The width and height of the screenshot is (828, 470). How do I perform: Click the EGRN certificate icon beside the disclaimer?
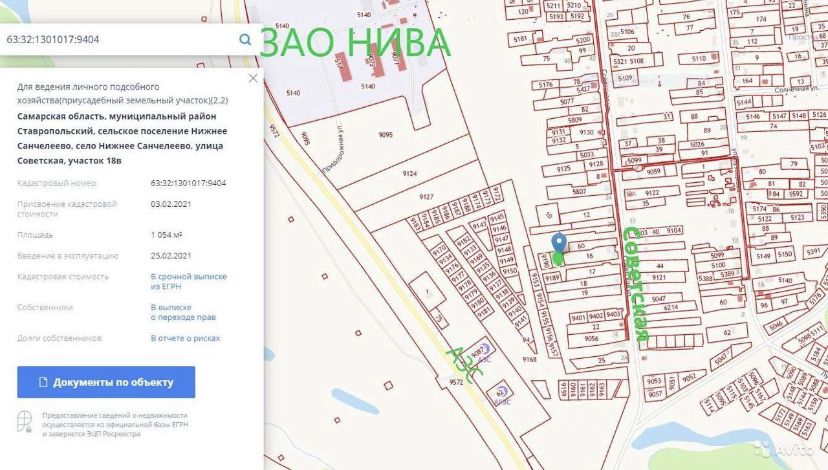(24, 422)
